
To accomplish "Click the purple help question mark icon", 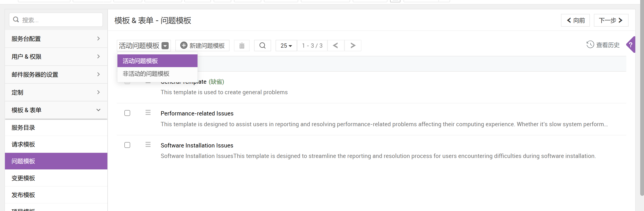I will click(631, 45).
